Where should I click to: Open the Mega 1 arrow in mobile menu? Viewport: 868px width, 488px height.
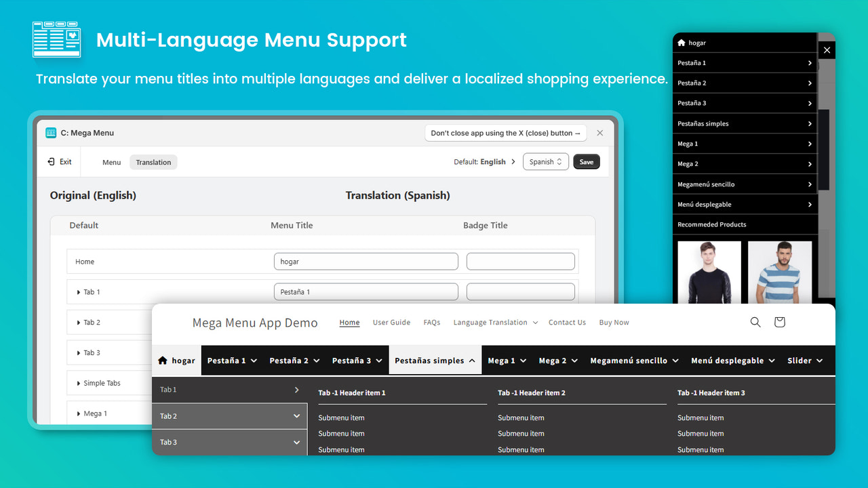click(810, 144)
